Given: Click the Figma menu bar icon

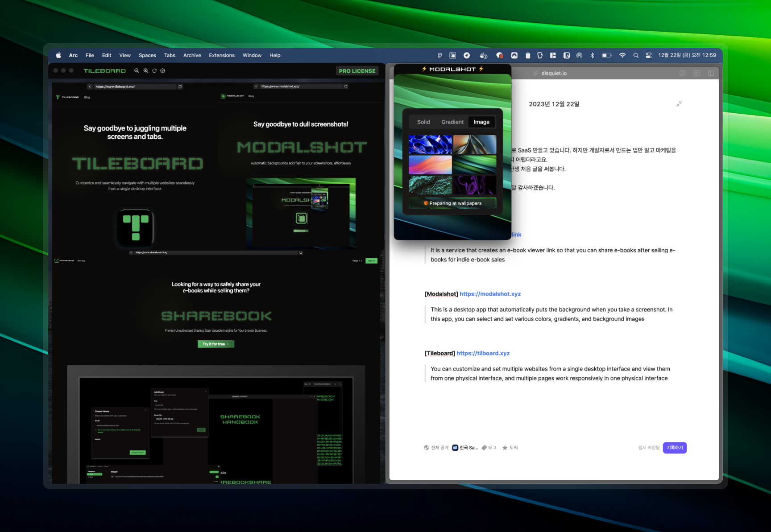Looking at the screenshot, I should (439, 55).
